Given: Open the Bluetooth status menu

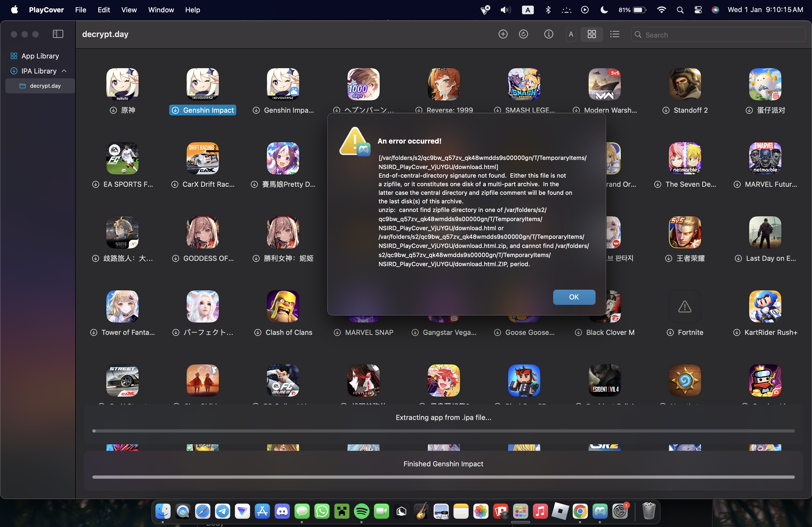Looking at the screenshot, I should tap(548, 10).
